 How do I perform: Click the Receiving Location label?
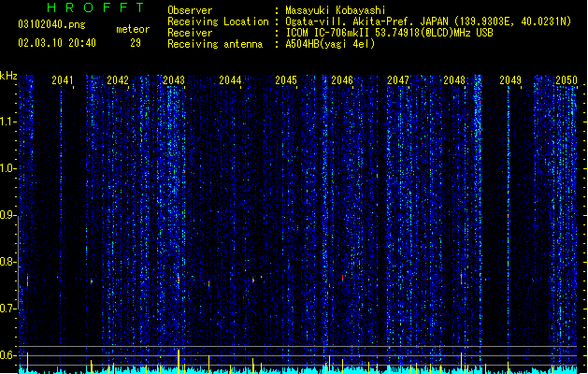click(218, 22)
